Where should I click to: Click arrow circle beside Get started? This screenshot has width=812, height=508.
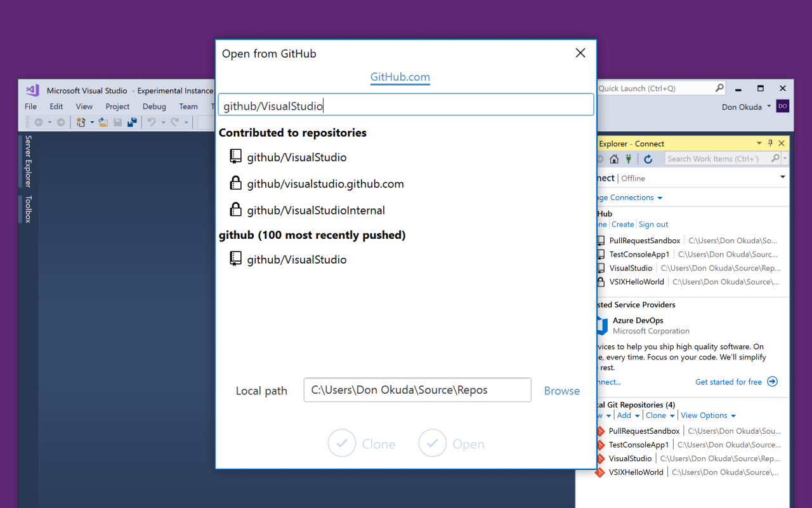point(772,382)
